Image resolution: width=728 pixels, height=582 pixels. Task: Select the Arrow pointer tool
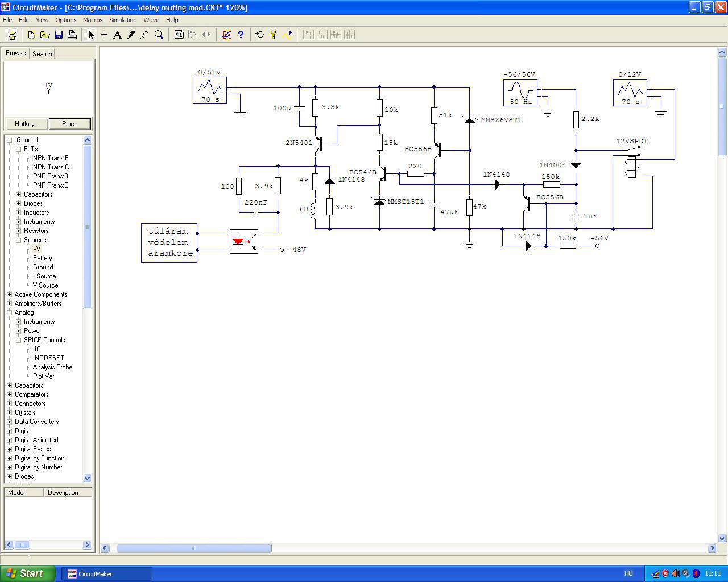pos(91,35)
